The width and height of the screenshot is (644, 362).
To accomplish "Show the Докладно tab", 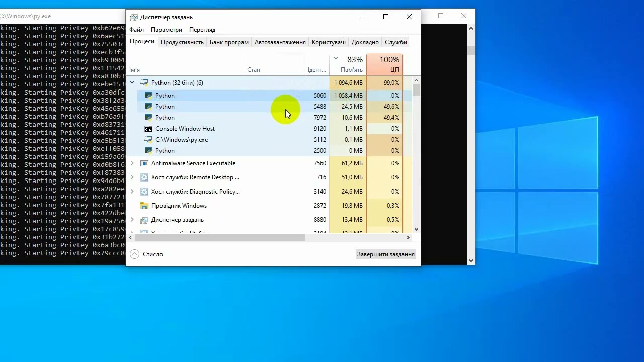I will [x=365, y=42].
